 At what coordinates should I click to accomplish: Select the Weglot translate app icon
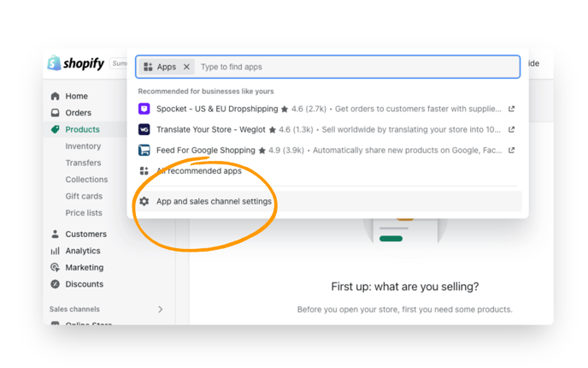[x=144, y=129]
